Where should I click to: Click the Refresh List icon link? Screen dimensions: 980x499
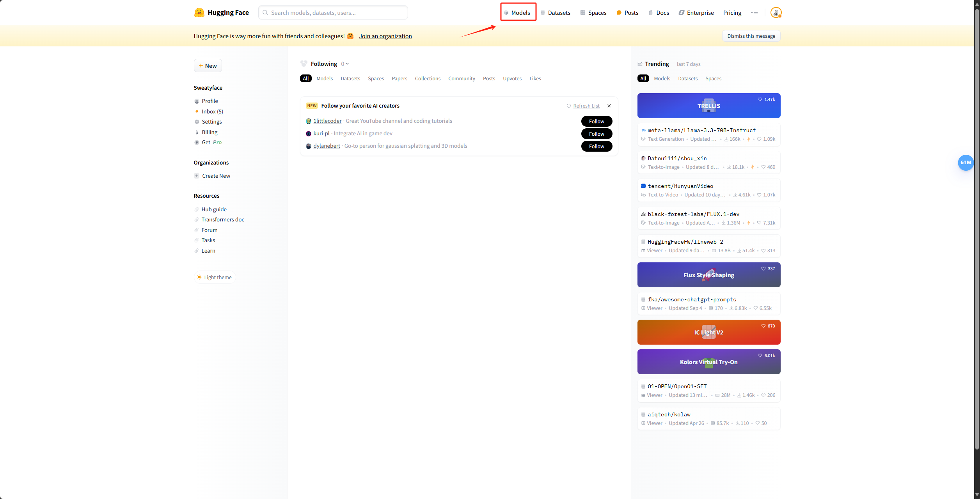[569, 106]
